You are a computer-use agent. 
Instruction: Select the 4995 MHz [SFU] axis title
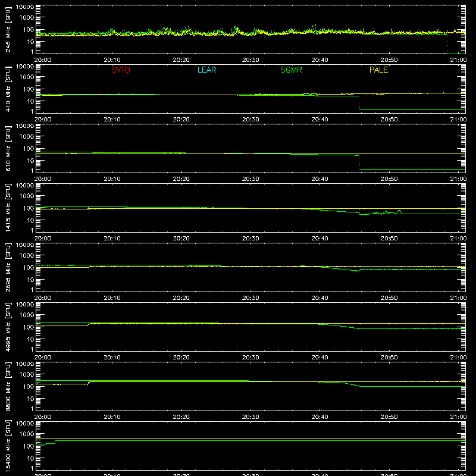tap(8, 327)
